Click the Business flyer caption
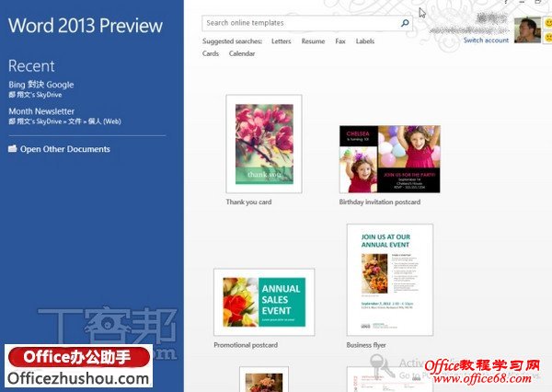Screen dimensions: 552x392 (x=366, y=345)
